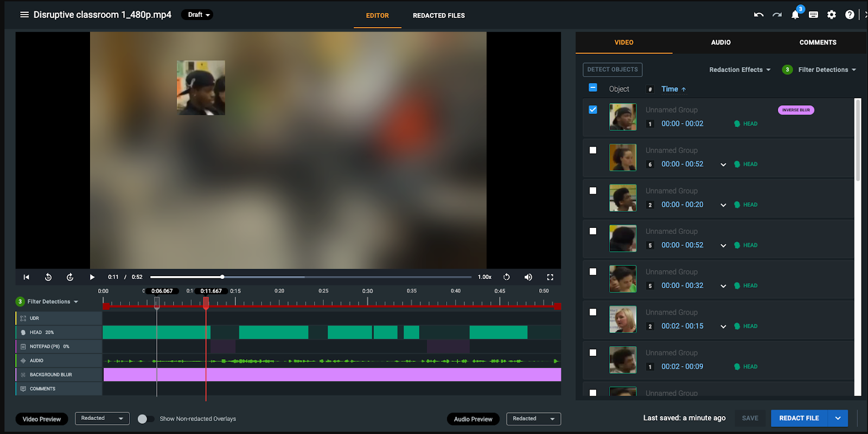Uncheck the first Unnamed Group 00:00 - 00:02
Viewport: 868px width, 434px height.
point(593,110)
